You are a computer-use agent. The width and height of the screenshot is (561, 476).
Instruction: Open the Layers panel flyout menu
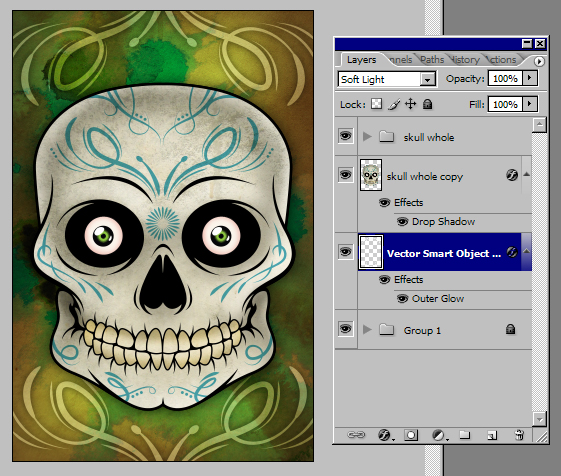pos(539,61)
